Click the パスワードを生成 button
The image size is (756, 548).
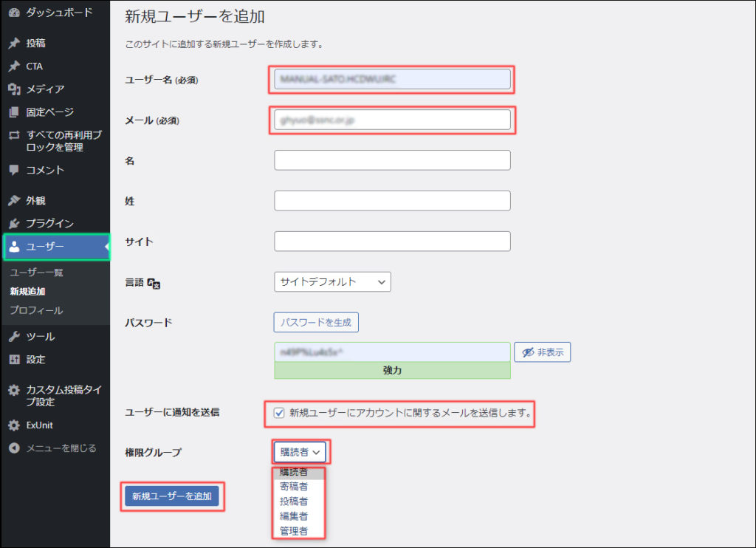[316, 322]
